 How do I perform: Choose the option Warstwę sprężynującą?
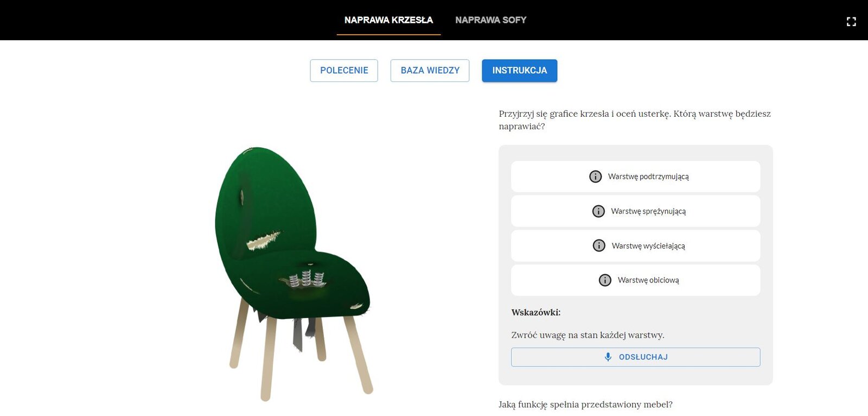tap(635, 211)
